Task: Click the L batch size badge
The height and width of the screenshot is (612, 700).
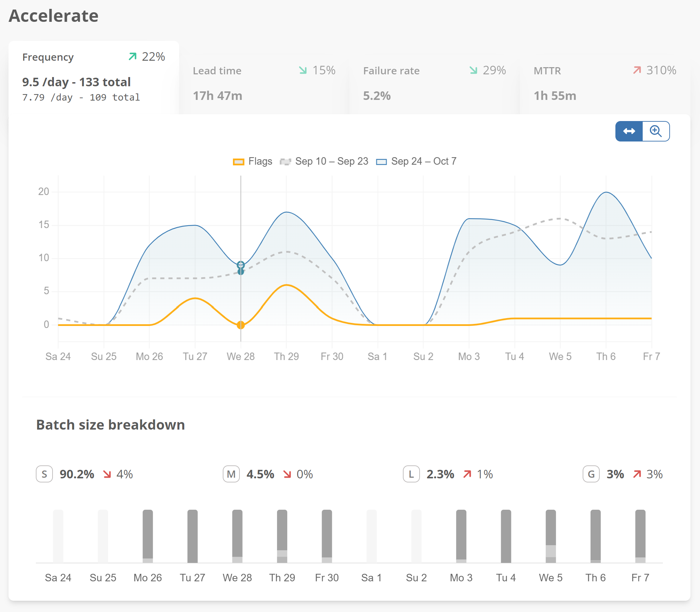Action: 412,474
